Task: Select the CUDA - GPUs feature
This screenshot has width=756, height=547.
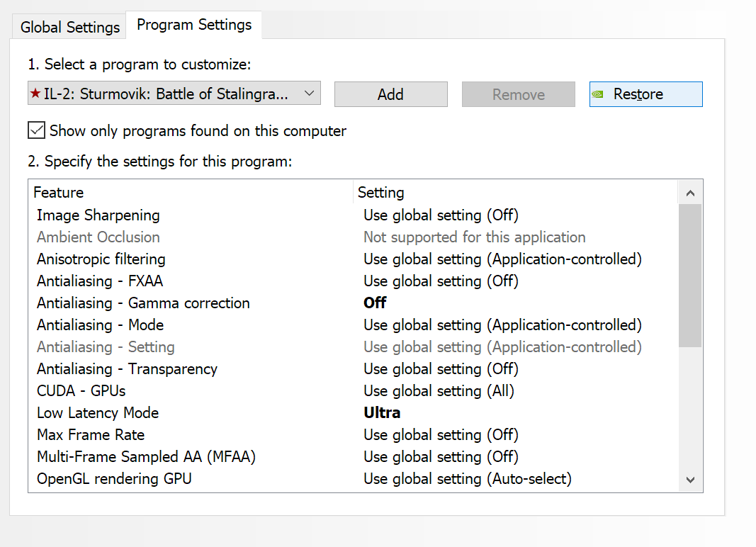Action: click(x=81, y=391)
